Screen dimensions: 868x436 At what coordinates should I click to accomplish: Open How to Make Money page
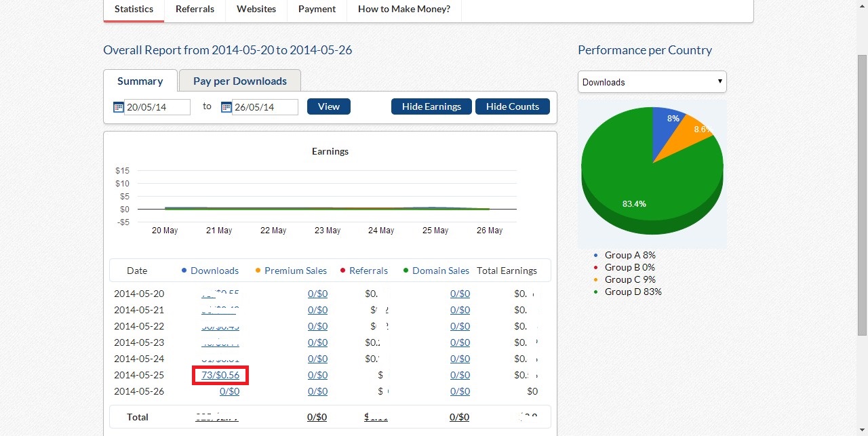pyautogui.click(x=403, y=9)
